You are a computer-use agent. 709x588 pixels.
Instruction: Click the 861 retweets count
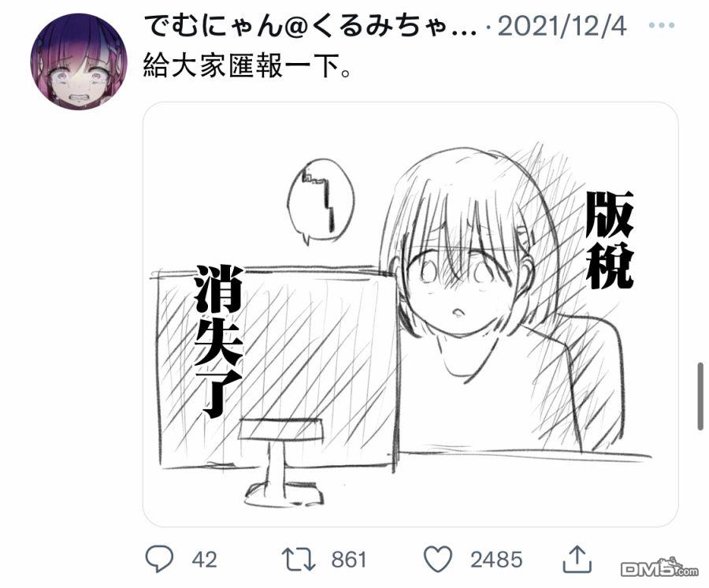coord(349,560)
